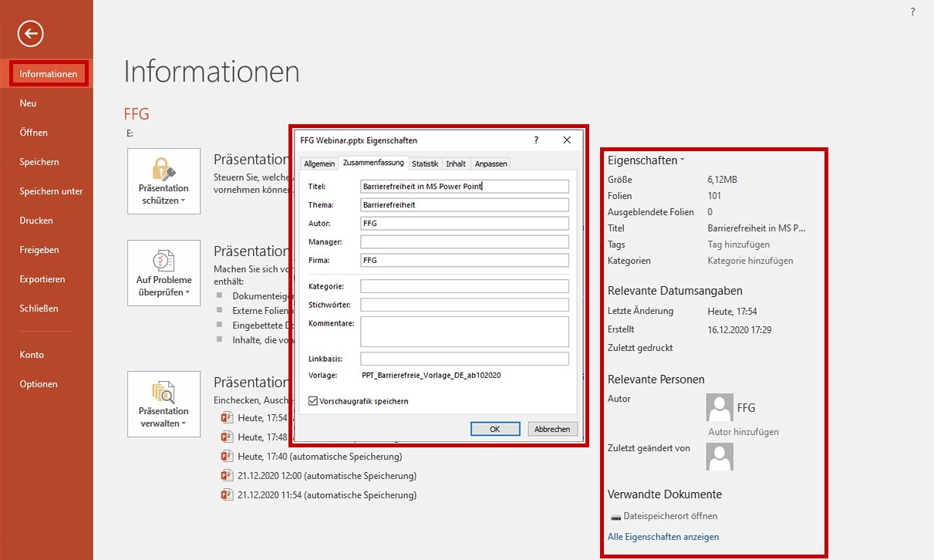Click Tag hinzufügen field
This screenshot has height=560, width=934.
739,245
